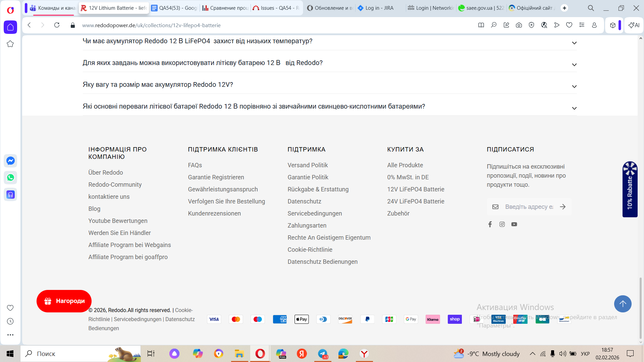This screenshot has height=362, width=644.
Task: Click the Instagram icon in footer
Action: point(502,224)
